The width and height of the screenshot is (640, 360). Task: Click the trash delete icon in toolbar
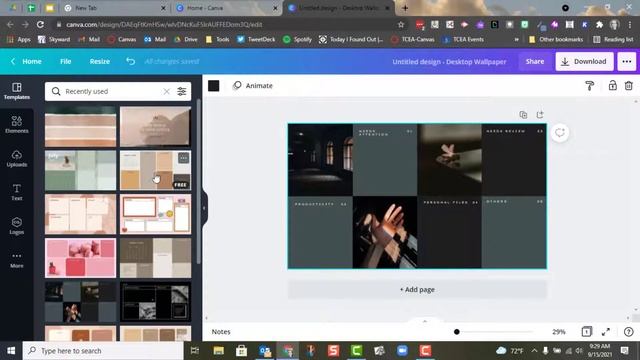(x=629, y=85)
